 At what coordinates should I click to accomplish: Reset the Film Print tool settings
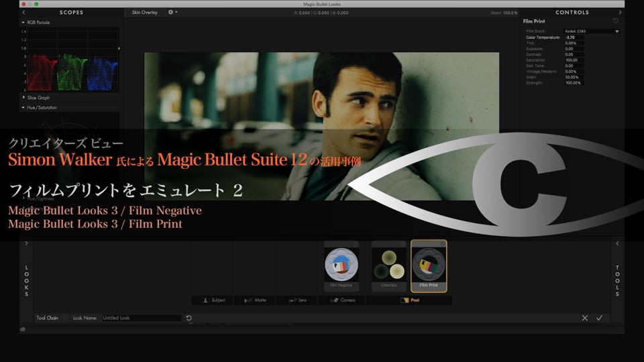(x=616, y=21)
